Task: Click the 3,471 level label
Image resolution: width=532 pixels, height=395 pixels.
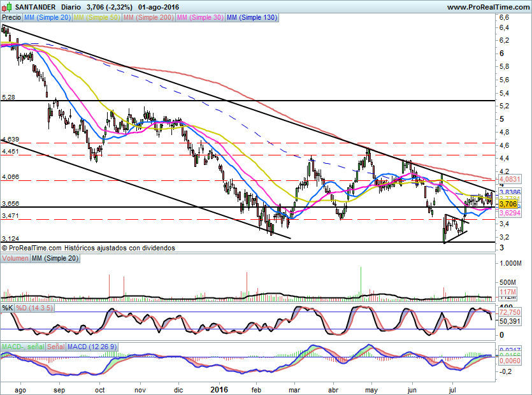Action: coord(11,216)
